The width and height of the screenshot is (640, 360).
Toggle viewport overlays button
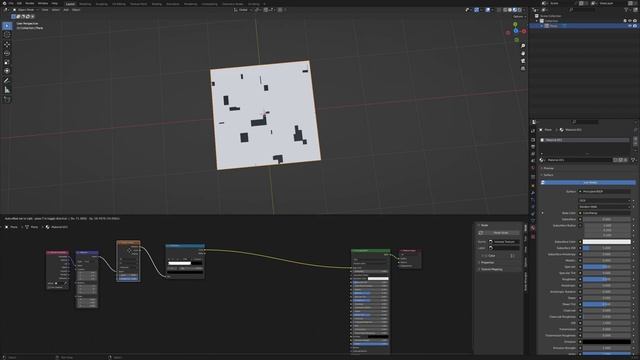click(x=488, y=10)
